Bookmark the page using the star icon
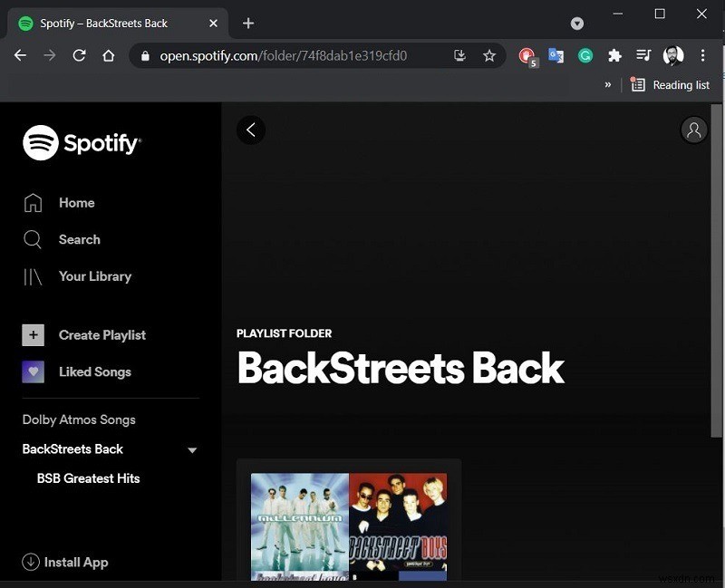 [x=489, y=55]
